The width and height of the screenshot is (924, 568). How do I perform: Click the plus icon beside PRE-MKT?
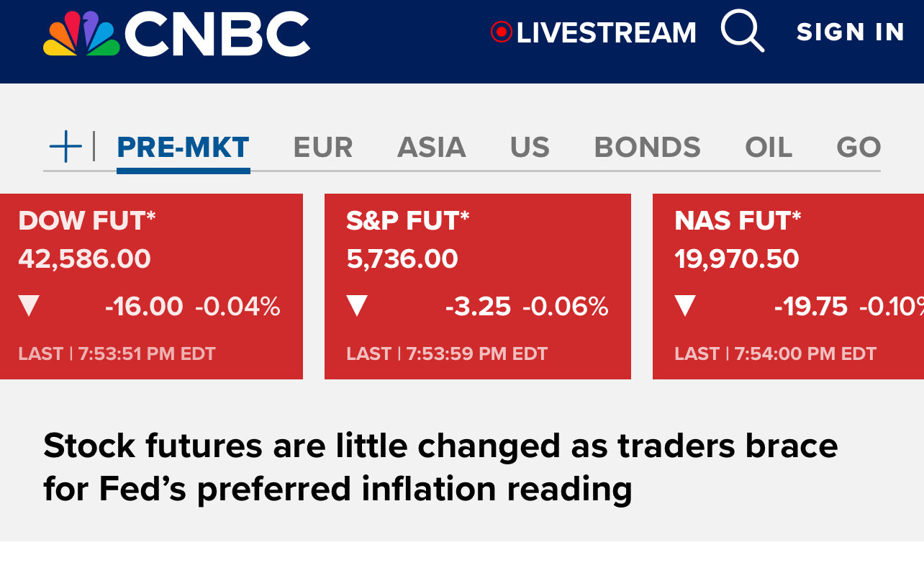pos(65,147)
